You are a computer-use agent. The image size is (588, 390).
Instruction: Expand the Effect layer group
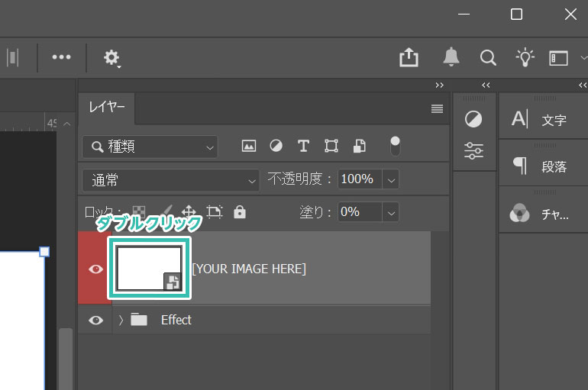point(121,320)
